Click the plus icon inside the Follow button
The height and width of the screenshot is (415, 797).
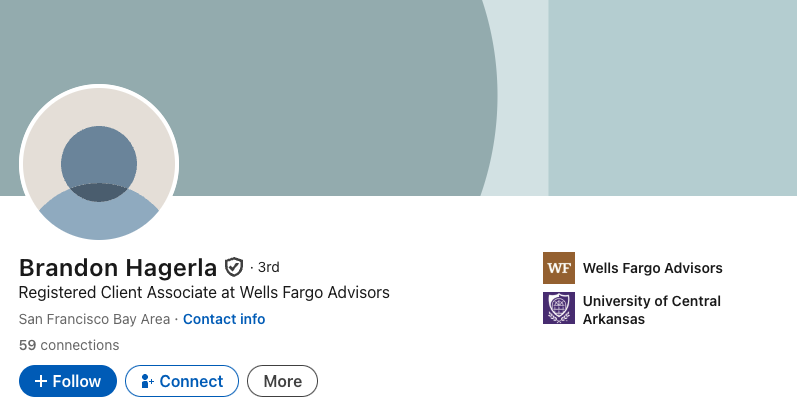(x=41, y=381)
